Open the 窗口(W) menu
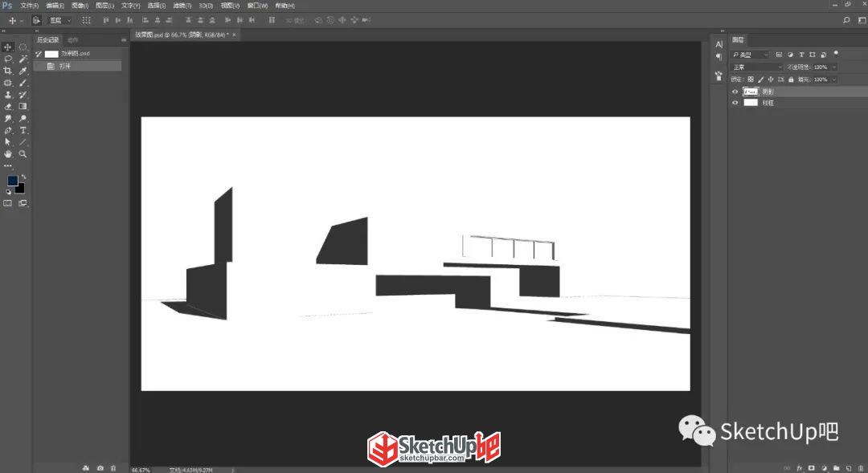 (x=257, y=6)
